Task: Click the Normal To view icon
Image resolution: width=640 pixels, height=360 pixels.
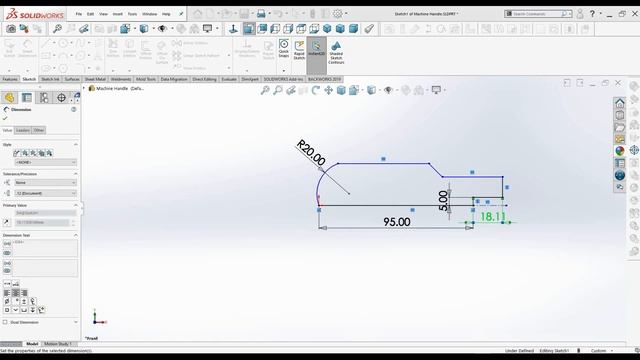Action: (x=233, y=29)
